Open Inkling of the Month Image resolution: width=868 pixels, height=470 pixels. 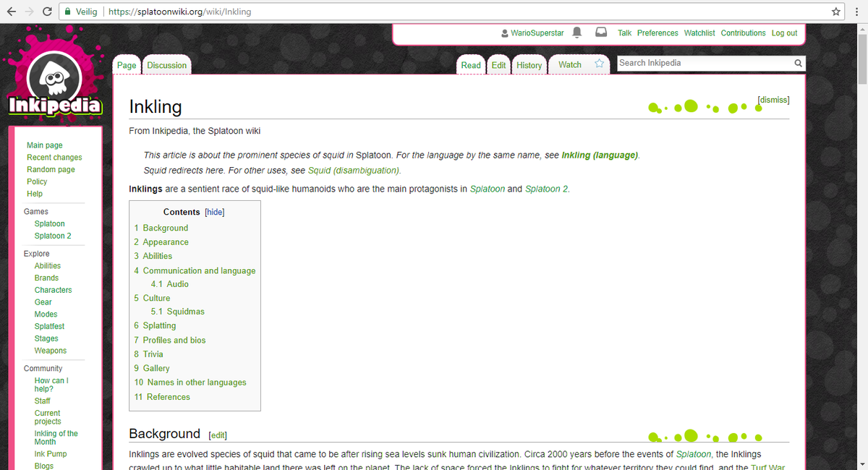[x=56, y=437]
